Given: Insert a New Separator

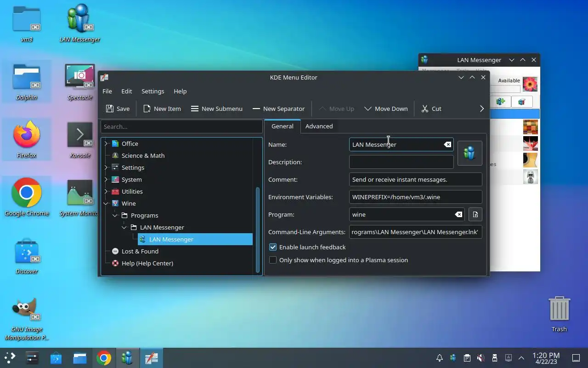Looking at the screenshot, I should click(x=278, y=109).
